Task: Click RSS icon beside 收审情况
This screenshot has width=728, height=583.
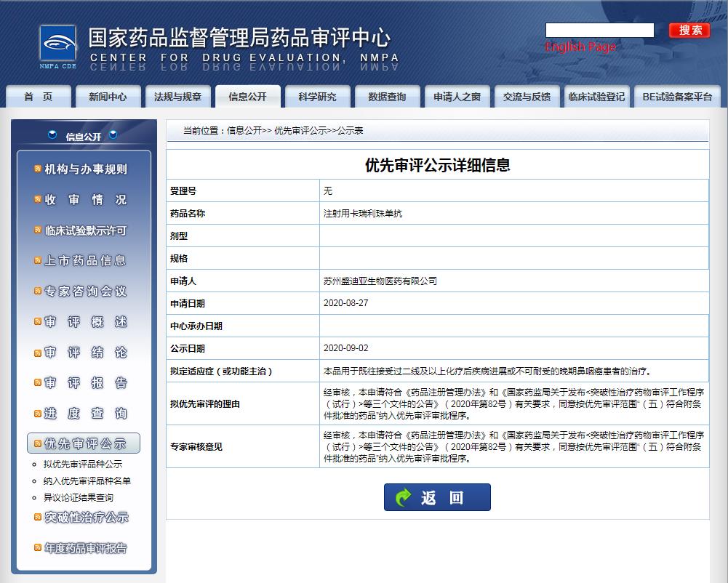Action: pos(38,199)
